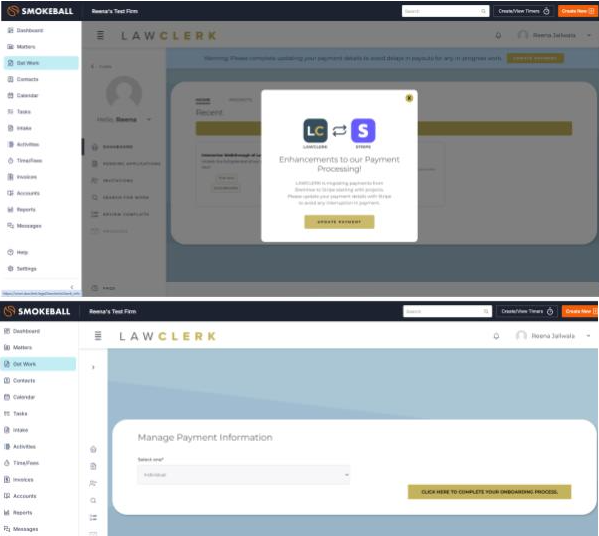599x536 pixels.
Task: Click the LawClerk LC logo icon in the popup
Action: [x=315, y=131]
